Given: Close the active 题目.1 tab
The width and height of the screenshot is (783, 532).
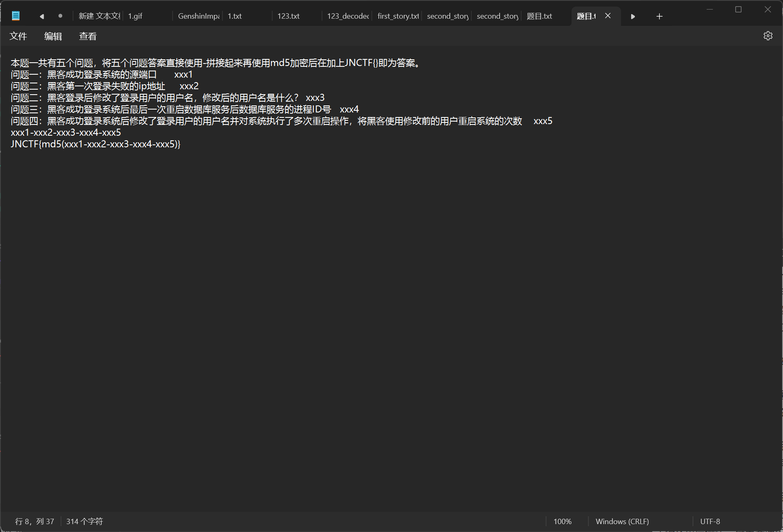Looking at the screenshot, I should pyautogui.click(x=607, y=16).
